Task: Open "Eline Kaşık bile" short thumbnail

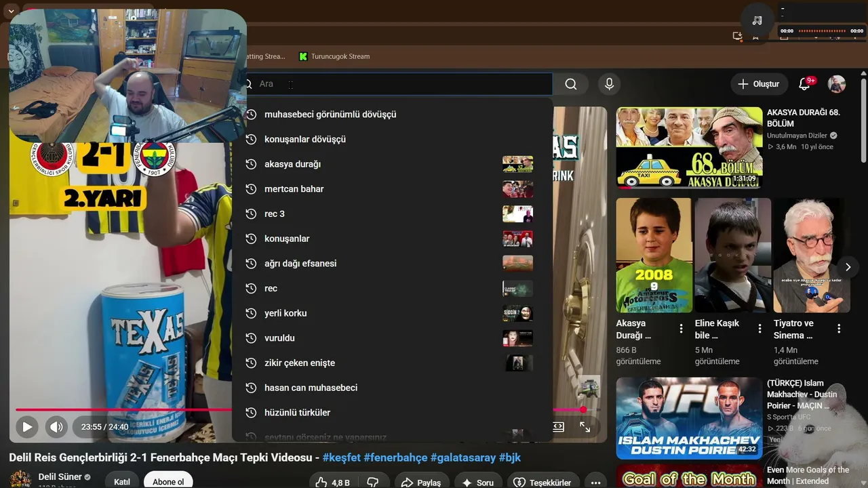Action: pyautogui.click(x=732, y=255)
